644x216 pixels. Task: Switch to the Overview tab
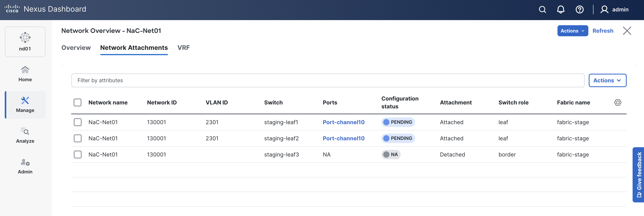tap(76, 48)
